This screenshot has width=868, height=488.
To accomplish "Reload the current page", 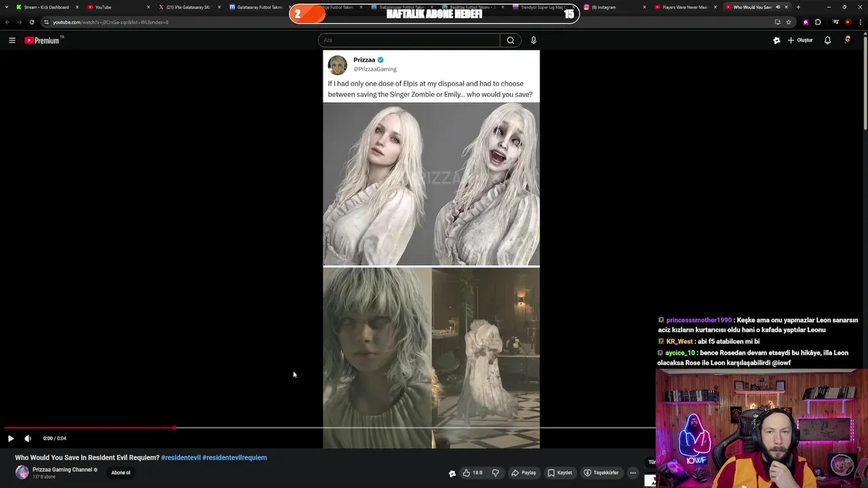I will click(x=31, y=22).
